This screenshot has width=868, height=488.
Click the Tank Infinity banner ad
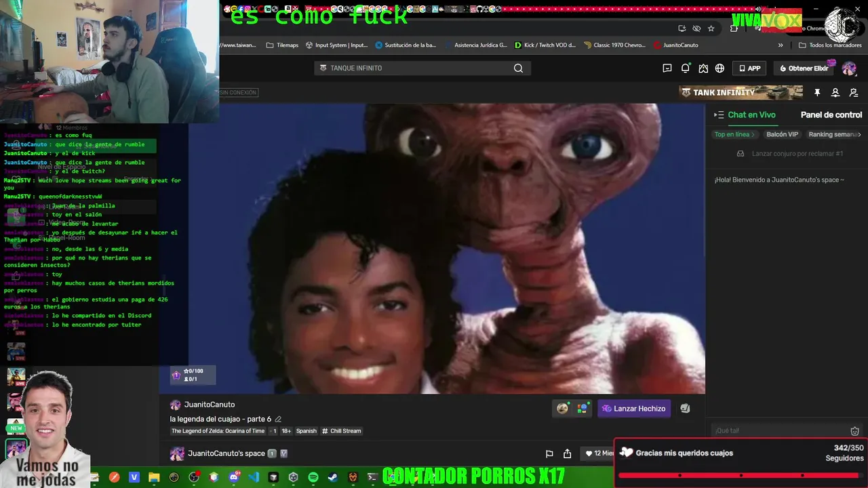741,93
